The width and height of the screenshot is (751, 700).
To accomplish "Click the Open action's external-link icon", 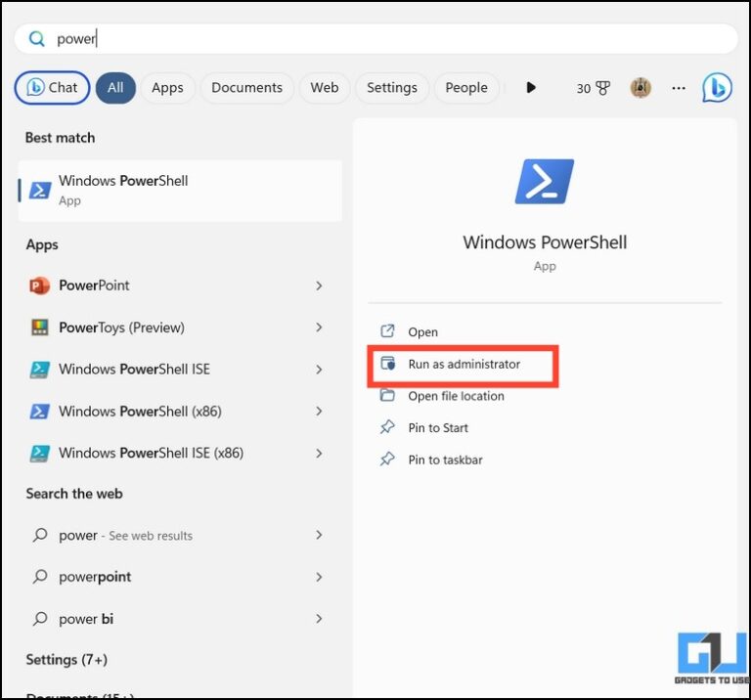I will pos(387,330).
